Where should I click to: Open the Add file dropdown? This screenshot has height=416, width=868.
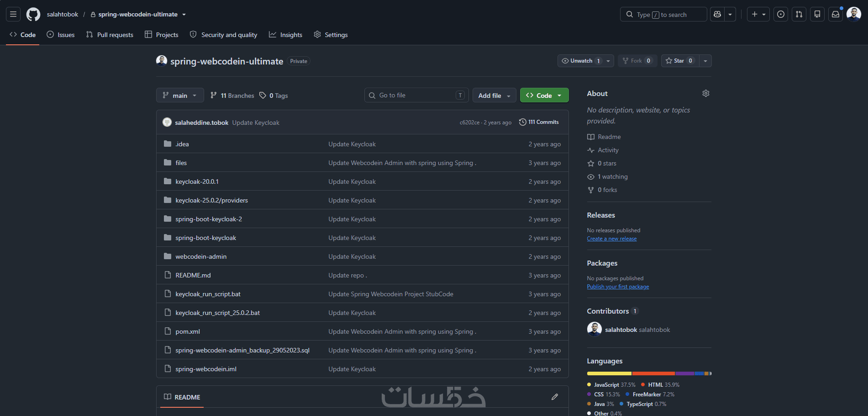pos(494,95)
